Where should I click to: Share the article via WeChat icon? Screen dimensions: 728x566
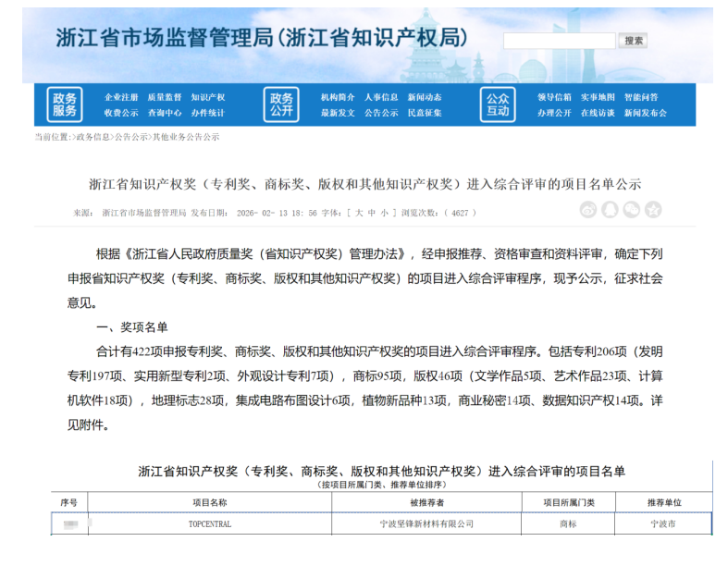[x=631, y=211]
